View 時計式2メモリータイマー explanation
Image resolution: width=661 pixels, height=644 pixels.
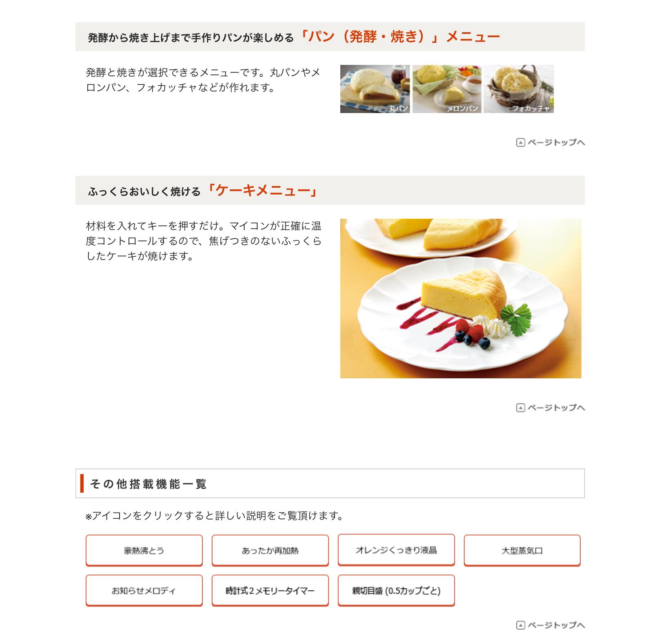click(270, 590)
